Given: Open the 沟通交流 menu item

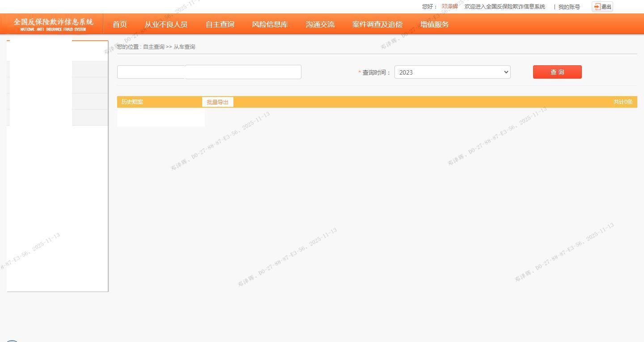Looking at the screenshot, I should pos(320,25).
